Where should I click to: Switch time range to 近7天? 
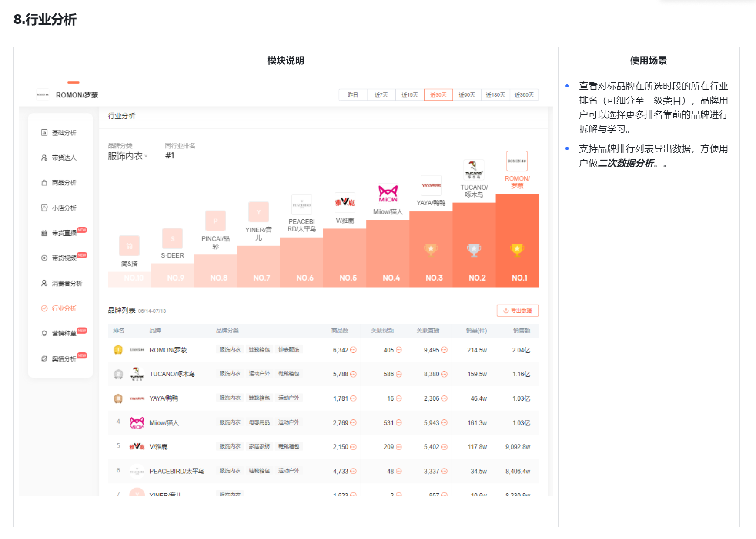[x=381, y=95]
